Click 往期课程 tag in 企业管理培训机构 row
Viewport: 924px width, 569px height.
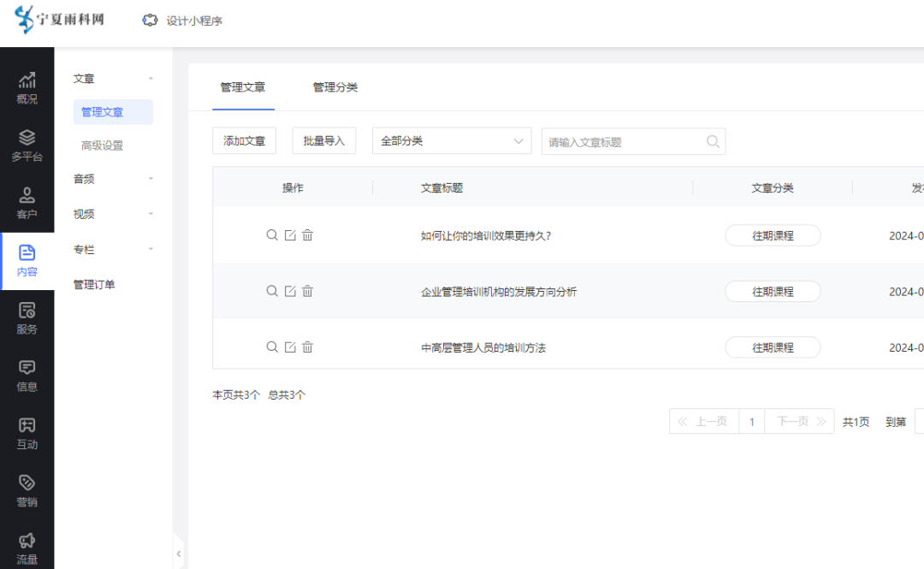pyautogui.click(x=773, y=291)
